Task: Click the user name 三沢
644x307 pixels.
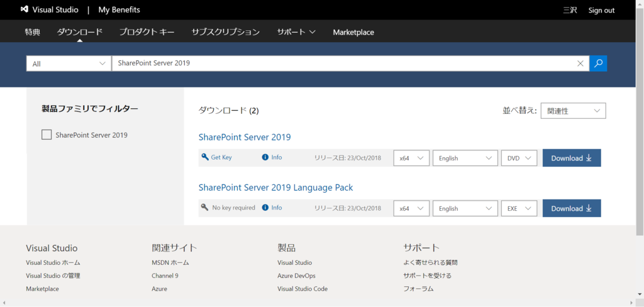Action: (x=570, y=10)
